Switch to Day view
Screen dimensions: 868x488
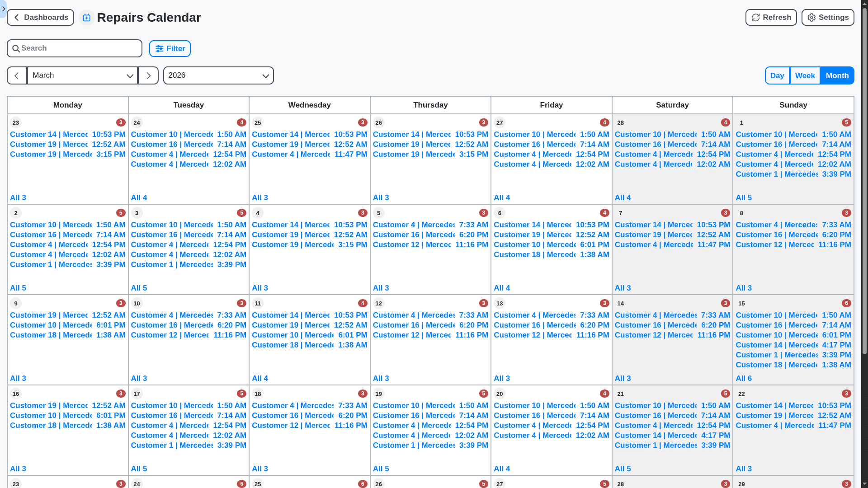(777, 75)
